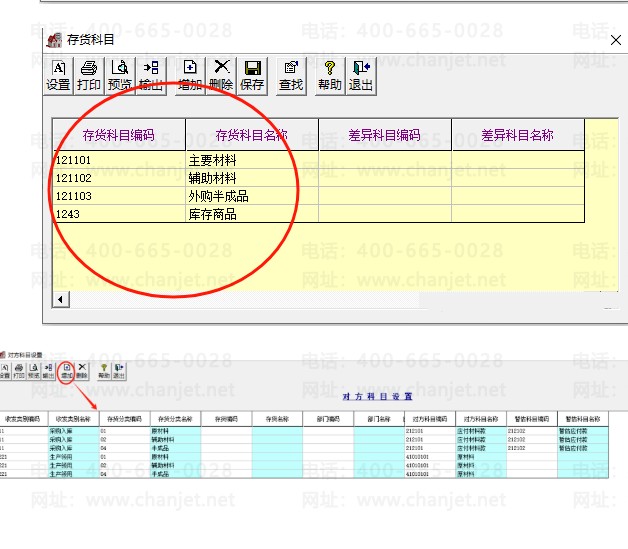Viewport: 628px width, 549px height.
Task: Click 打印 in the 对方科目设置 toolbar
Action: coord(19,371)
